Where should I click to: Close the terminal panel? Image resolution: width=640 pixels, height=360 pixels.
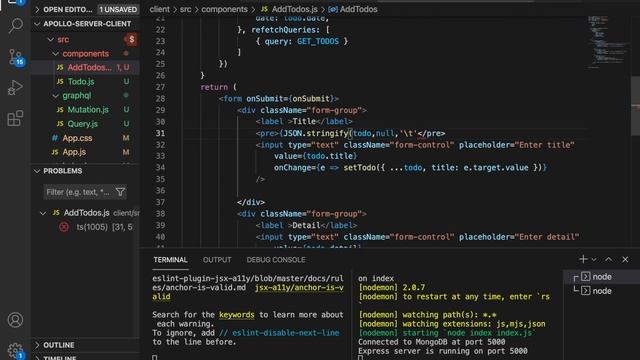click(625, 259)
